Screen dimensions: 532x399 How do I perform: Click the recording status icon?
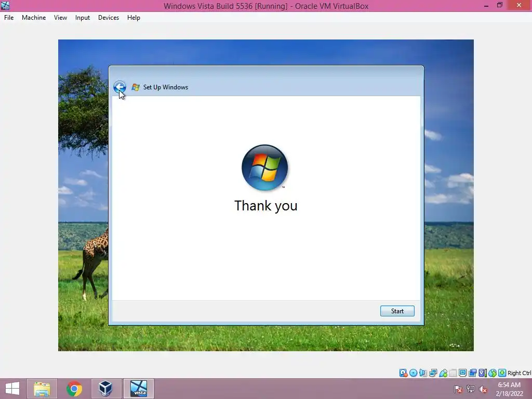coord(472,373)
